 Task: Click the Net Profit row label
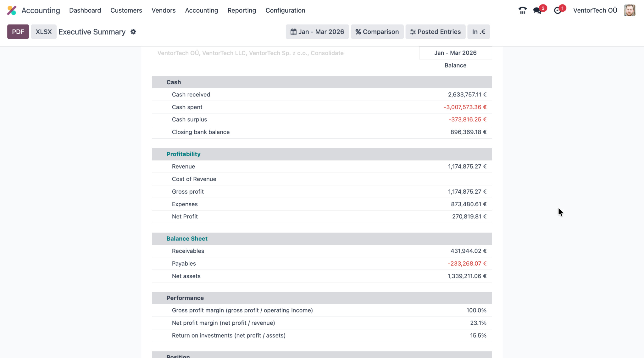(x=185, y=217)
